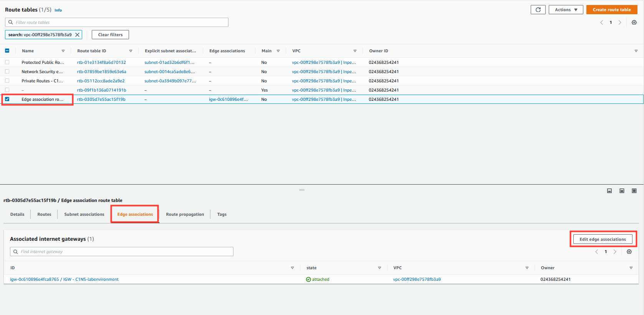The width and height of the screenshot is (644, 315).
Task: Focus the Find internet gateway field
Action: point(122,252)
